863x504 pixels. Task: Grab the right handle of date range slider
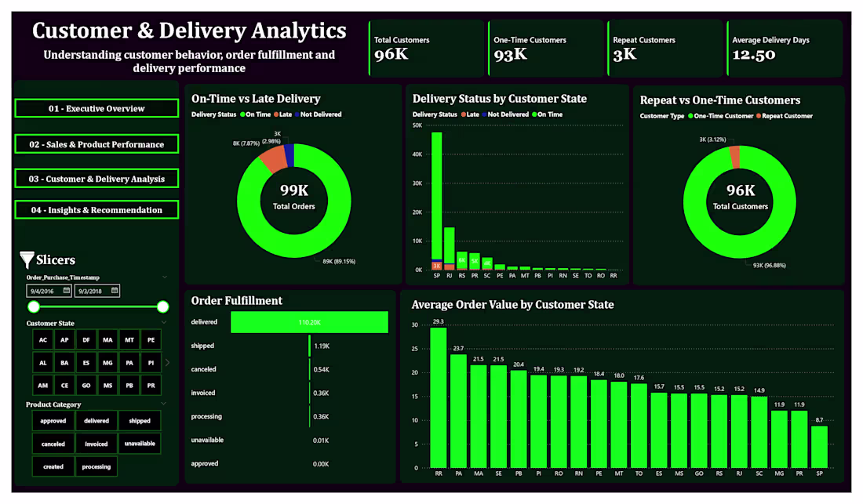pyautogui.click(x=162, y=306)
